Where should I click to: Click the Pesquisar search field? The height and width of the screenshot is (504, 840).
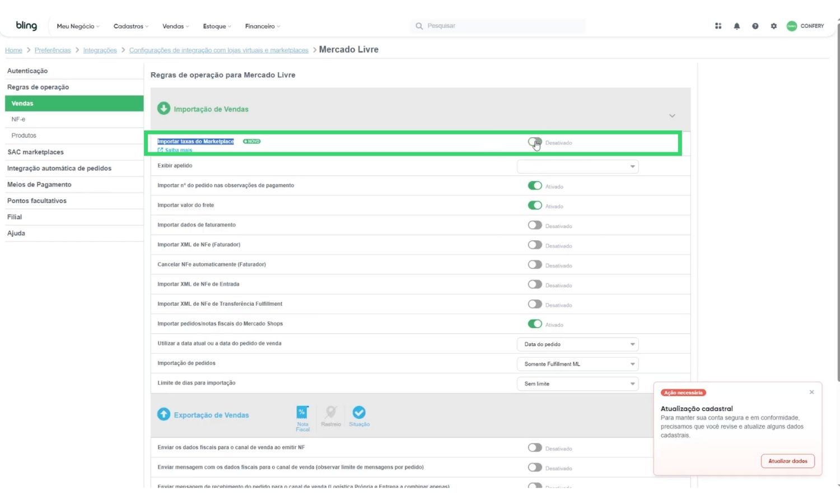tap(499, 26)
